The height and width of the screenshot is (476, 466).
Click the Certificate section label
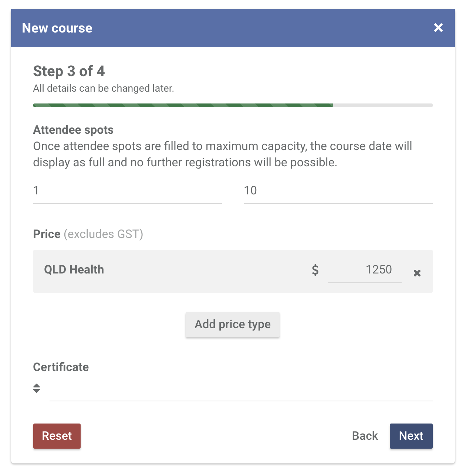click(61, 367)
